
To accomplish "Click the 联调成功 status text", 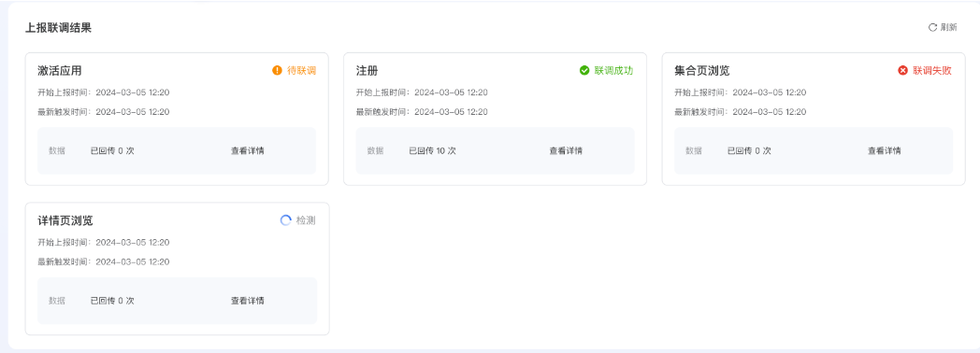I will (x=613, y=70).
